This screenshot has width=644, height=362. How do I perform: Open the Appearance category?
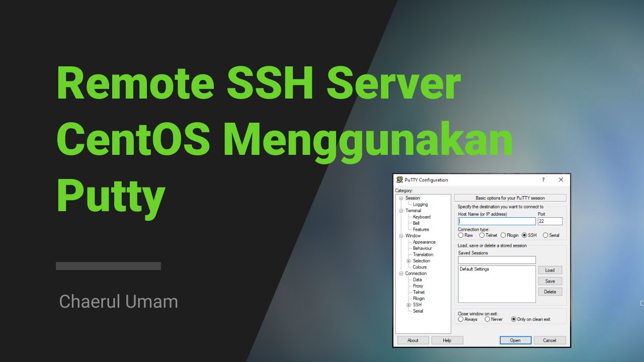click(x=424, y=242)
